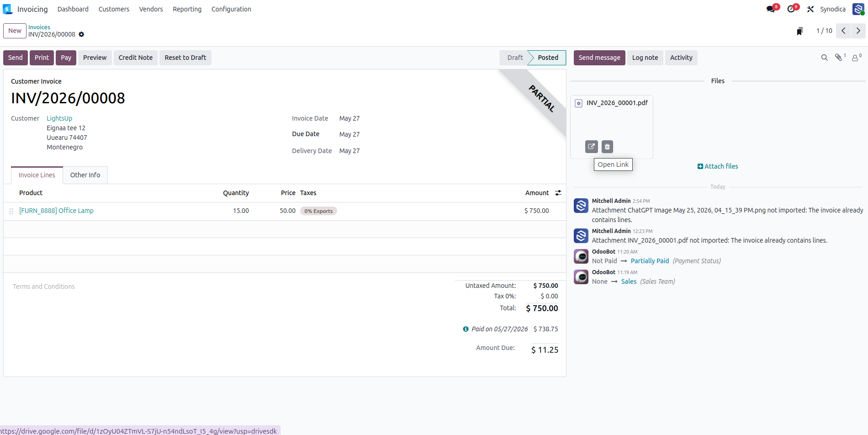
Task: Click the Taxes column header
Action: [x=308, y=193]
